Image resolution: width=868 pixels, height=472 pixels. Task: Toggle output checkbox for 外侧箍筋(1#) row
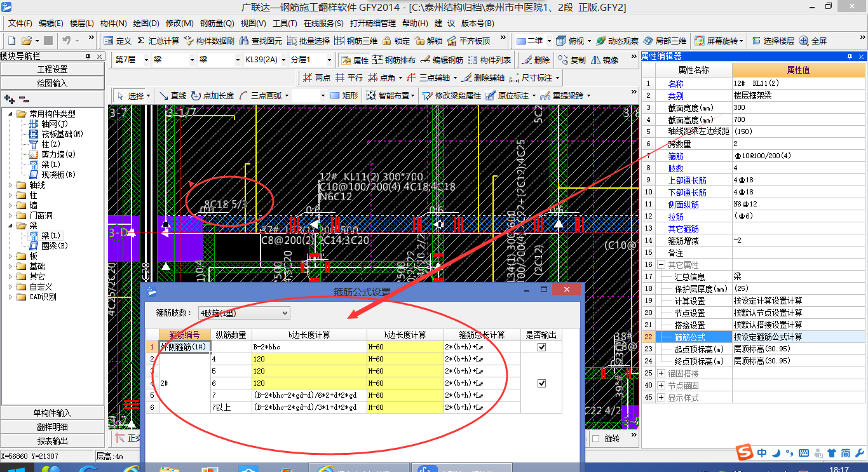coord(541,347)
